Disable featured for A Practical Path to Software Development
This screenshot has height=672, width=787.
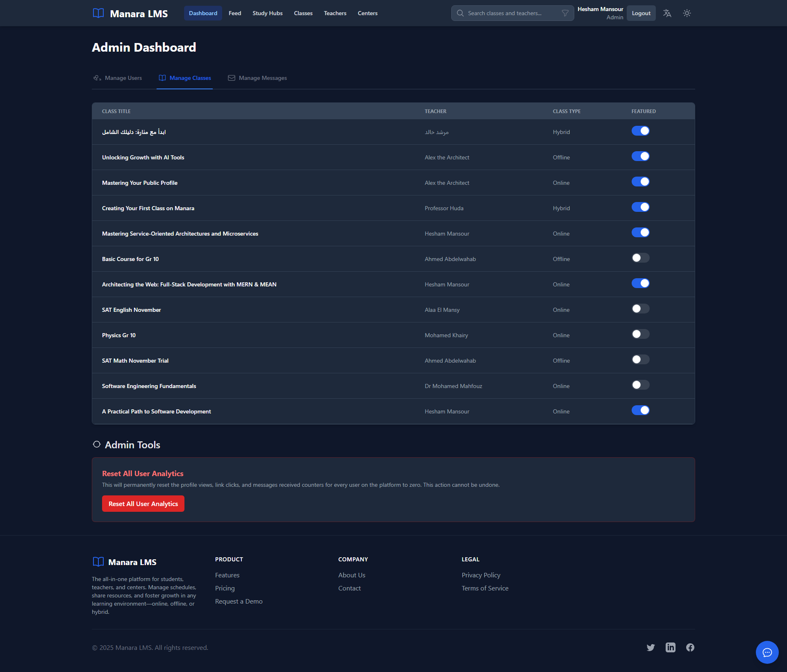click(640, 410)
